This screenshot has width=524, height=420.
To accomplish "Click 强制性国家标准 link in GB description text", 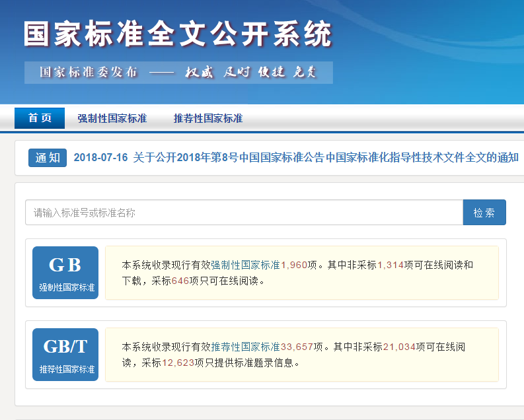I will [x=246, y=265].
